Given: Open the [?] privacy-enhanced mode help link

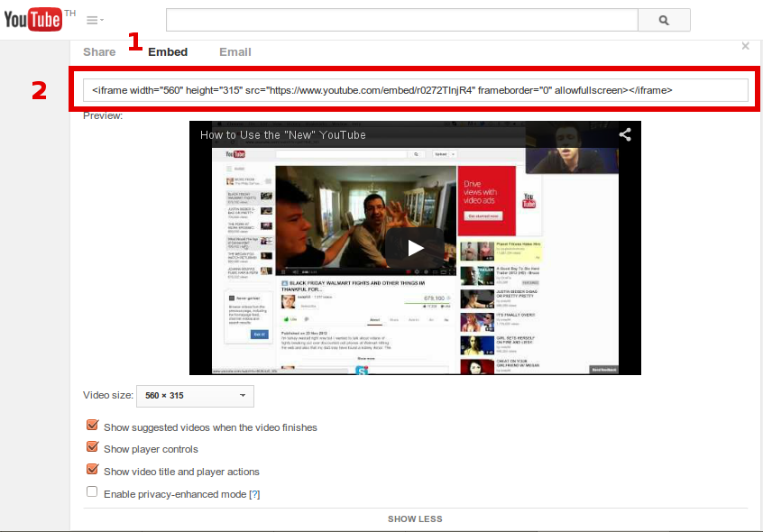Looking at the screenshot, I should click(x=254, y=494).
